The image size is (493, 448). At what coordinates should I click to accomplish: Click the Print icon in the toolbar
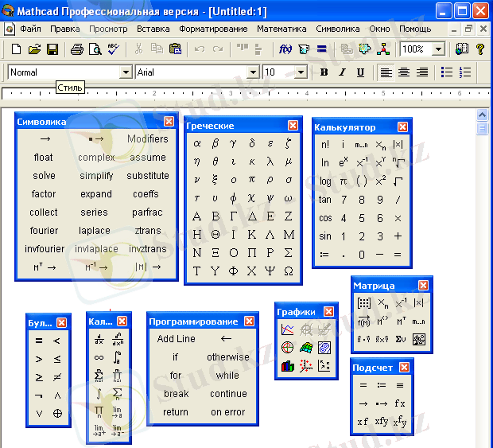pos(77,49)
